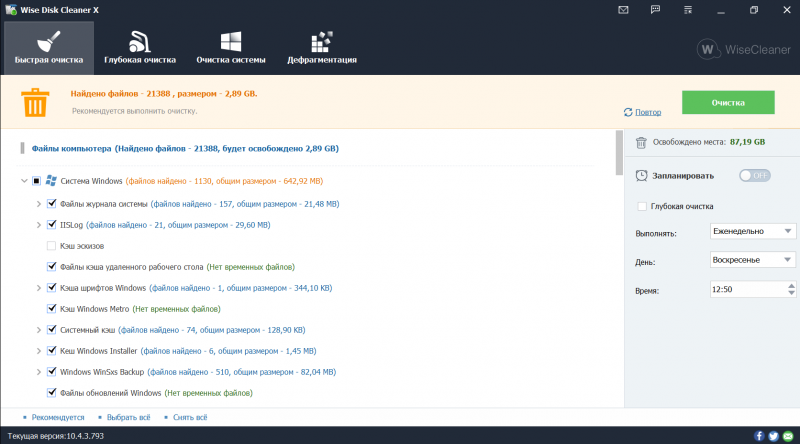This screenshot has height=444, width=800.
Task: Enable Глубокая очистка checkbox in schedule panel
Action: tap(642, 206)
